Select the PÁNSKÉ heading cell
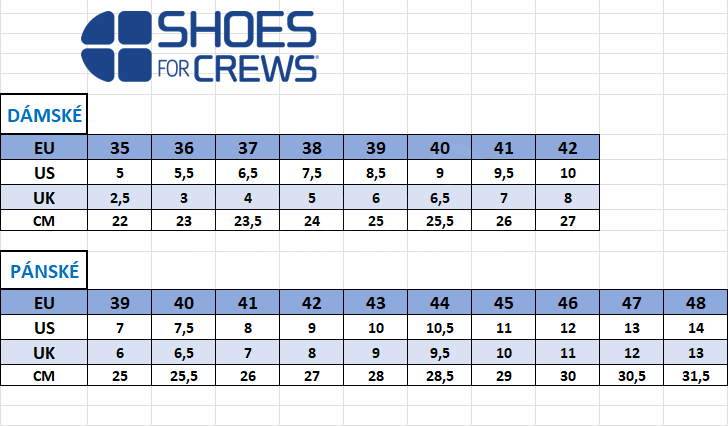 click(44, 271)
